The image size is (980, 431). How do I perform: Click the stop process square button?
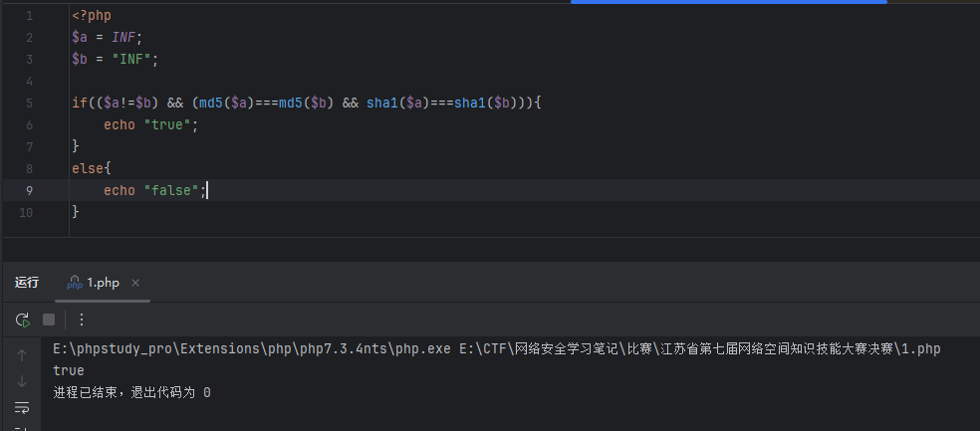coord(49,320)
